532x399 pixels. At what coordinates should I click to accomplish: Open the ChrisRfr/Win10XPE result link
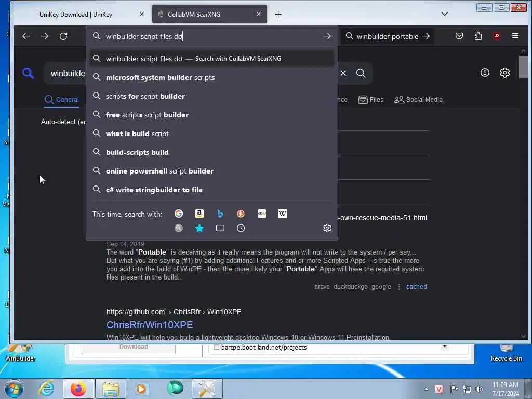click(150, 325)
